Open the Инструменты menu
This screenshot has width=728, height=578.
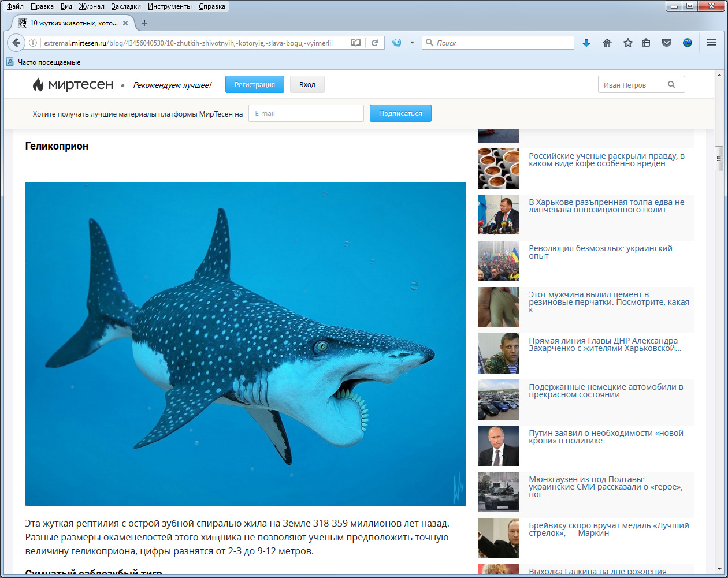point(169,6)
